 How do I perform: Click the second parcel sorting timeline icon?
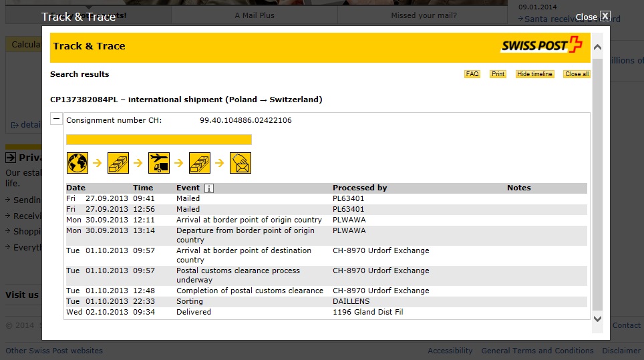(200, 163)
